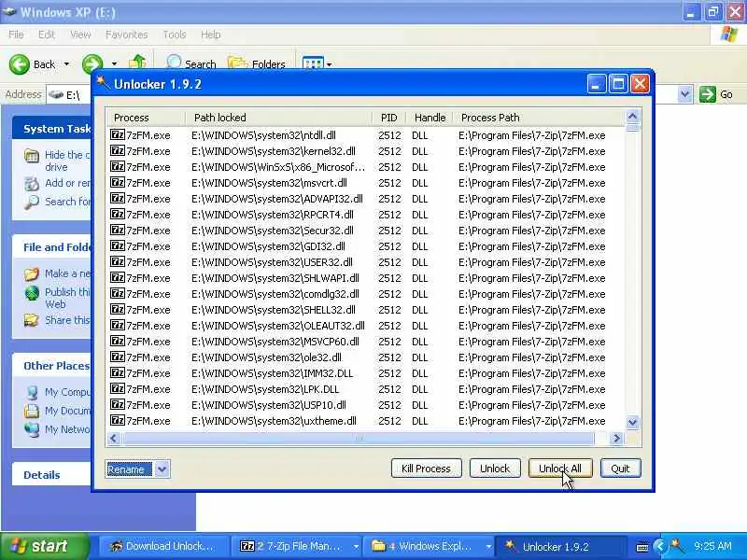Click the 7z icon on IMM32.DLL row
747x560 pixels.
118,372
